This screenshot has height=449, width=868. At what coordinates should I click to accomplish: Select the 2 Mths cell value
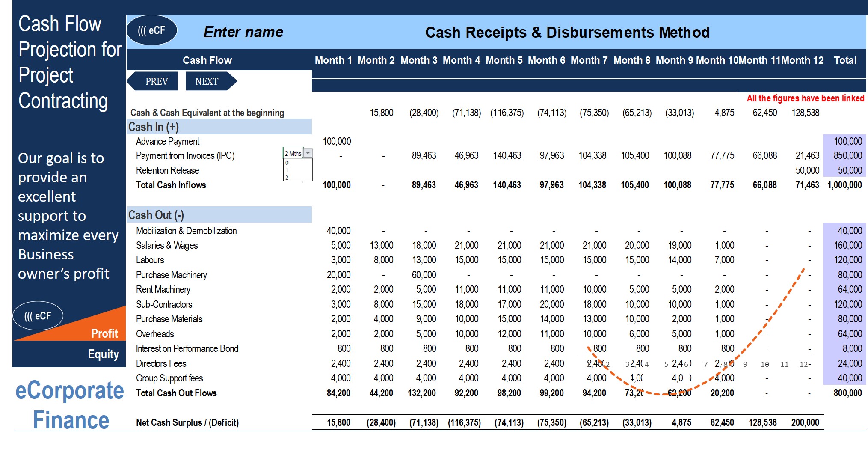[293, 153]
